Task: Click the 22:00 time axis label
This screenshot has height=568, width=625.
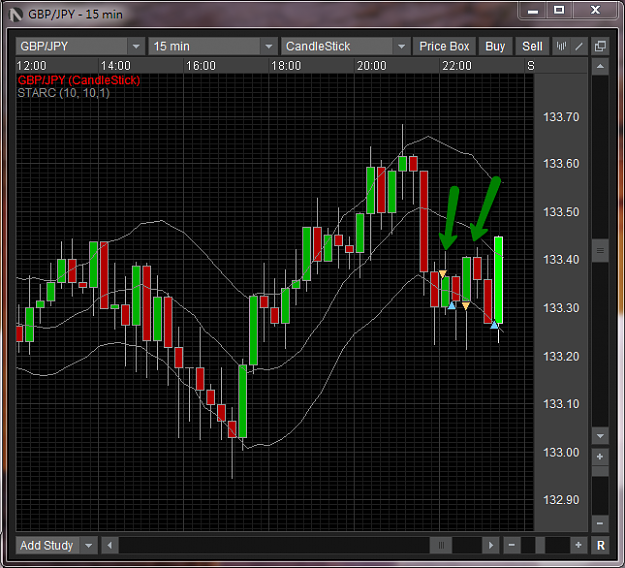Action: point(457,66)
